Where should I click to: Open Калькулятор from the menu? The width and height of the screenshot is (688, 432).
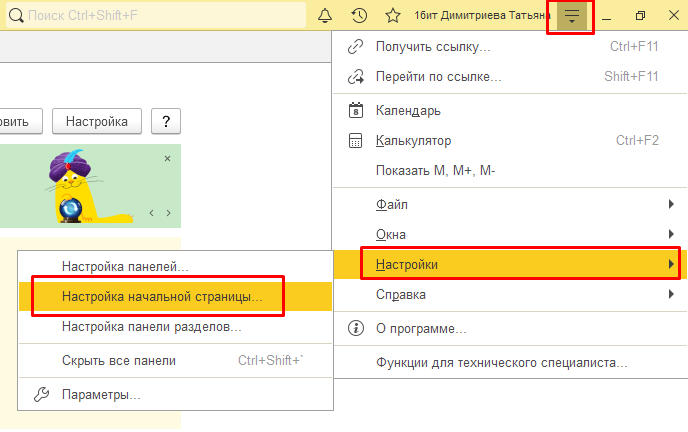coord(413,140)
